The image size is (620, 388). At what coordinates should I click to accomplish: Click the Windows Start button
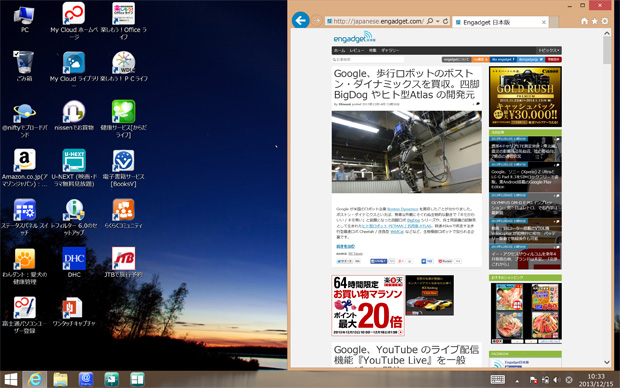[11, 380]
